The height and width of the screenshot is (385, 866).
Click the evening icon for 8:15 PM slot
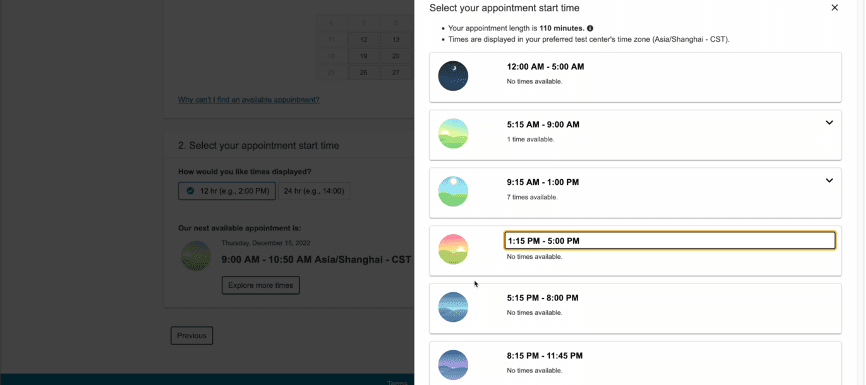click(453, 365)
